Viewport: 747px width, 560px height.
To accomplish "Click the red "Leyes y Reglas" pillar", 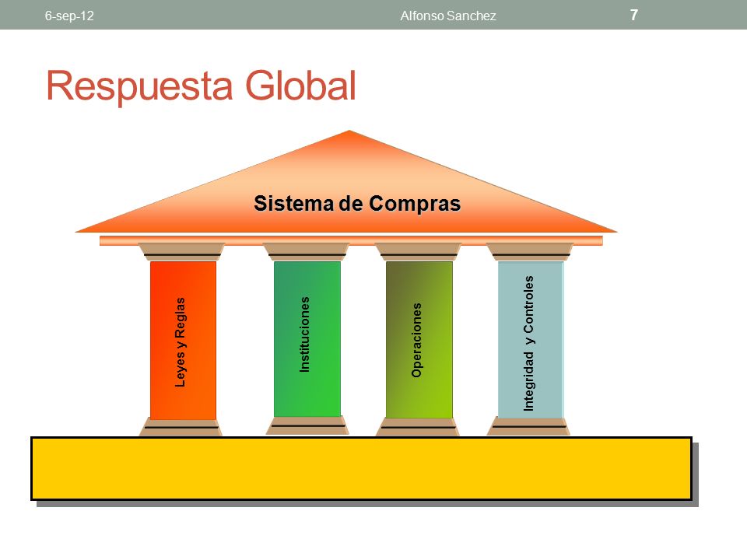I will [x=183, y=340].
